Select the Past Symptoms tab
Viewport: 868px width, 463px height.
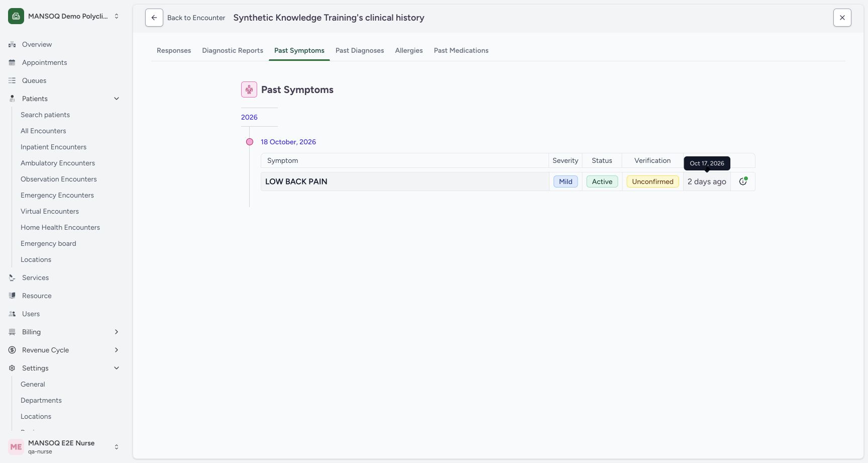click(299, 50)
